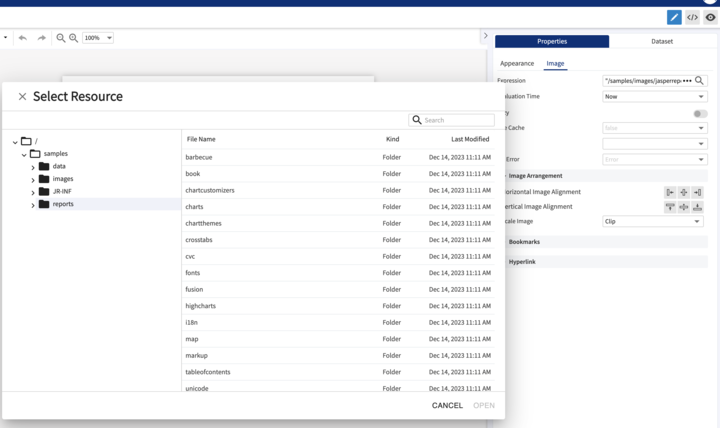This screenshot has height=428, width=720.
Task: Select the tableofcontents folder row
Action: [x=339, y=372]
